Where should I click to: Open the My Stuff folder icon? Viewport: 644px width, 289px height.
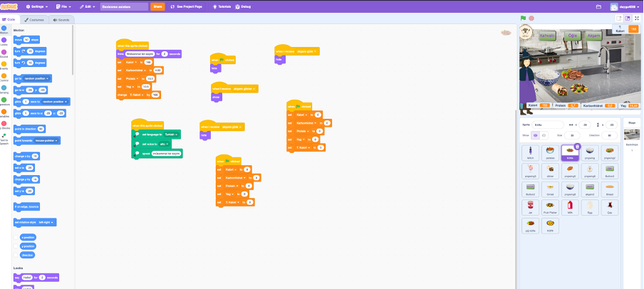[598, 6]
